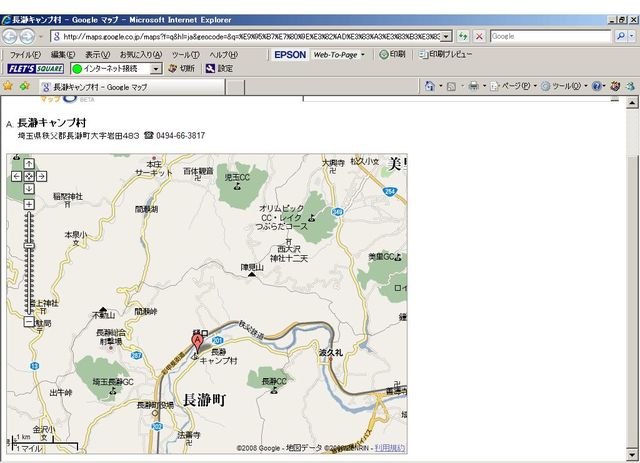Click the zoom in plus button on map

pos(29,205)
